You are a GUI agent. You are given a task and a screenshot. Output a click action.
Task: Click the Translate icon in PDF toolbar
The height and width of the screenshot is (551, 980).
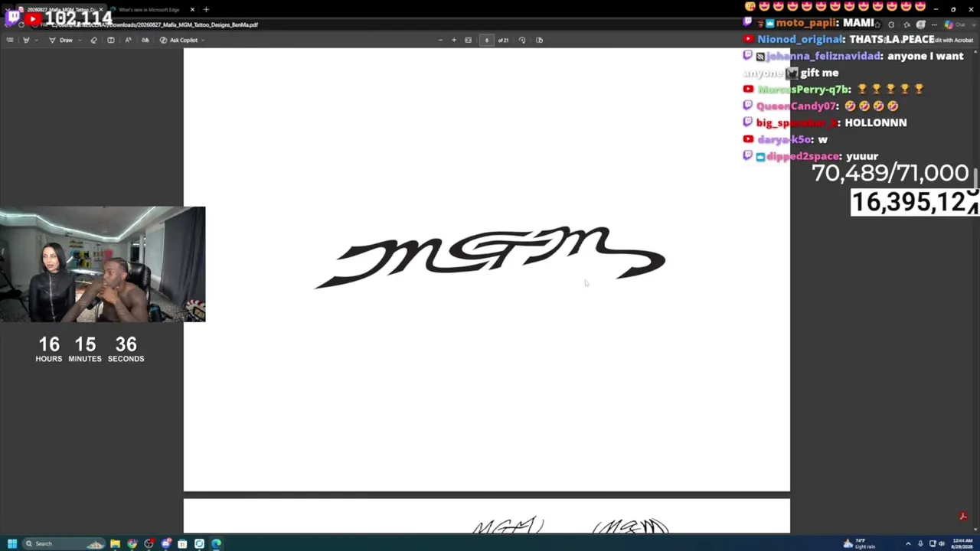tap(145, 40)
